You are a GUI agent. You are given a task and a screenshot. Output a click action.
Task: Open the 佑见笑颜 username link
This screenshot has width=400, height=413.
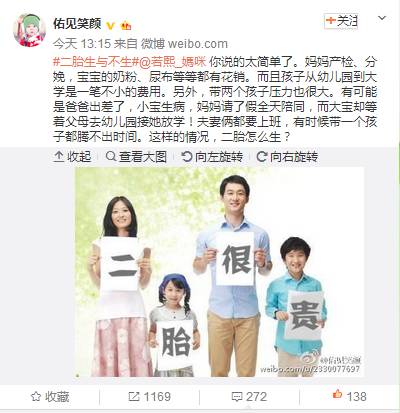coord(77,24)
